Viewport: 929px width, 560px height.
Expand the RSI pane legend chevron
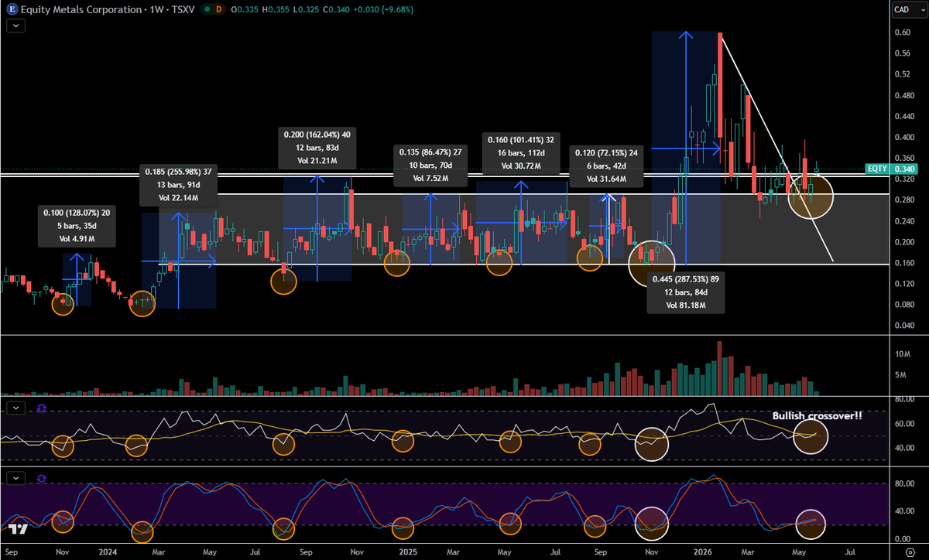[17, 407]
